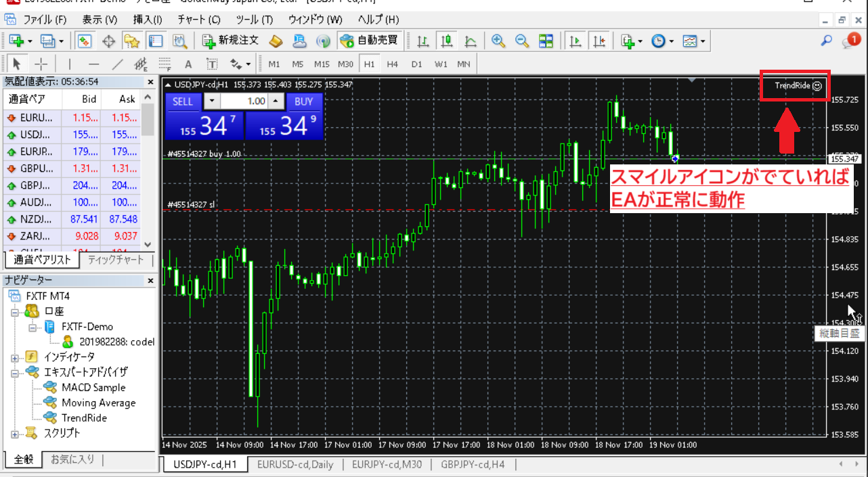Image resolution: width=868 pixels, height=477 pixels.
Task: Open the tile windows chart layout icon
Action: (x=546, y=41)
